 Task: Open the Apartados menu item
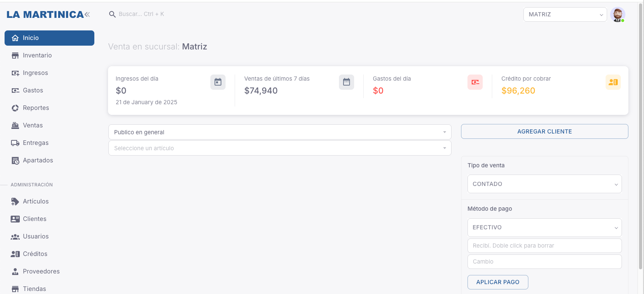click(x=38, y=161)
